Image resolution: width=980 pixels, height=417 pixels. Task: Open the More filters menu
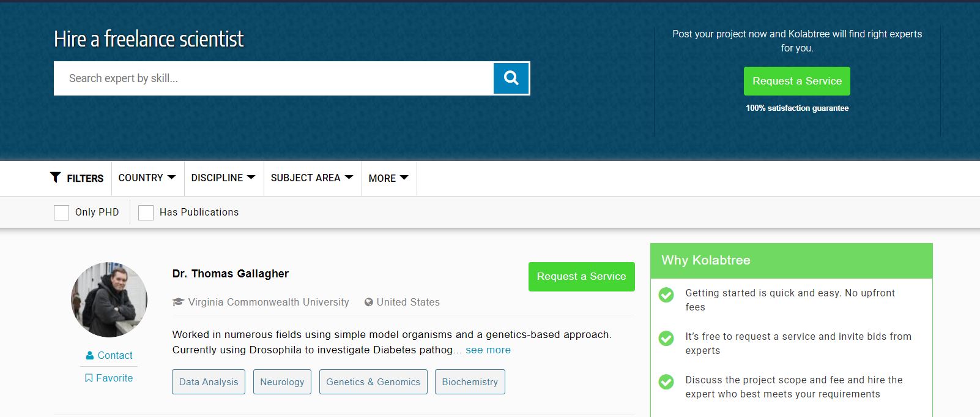388,178
